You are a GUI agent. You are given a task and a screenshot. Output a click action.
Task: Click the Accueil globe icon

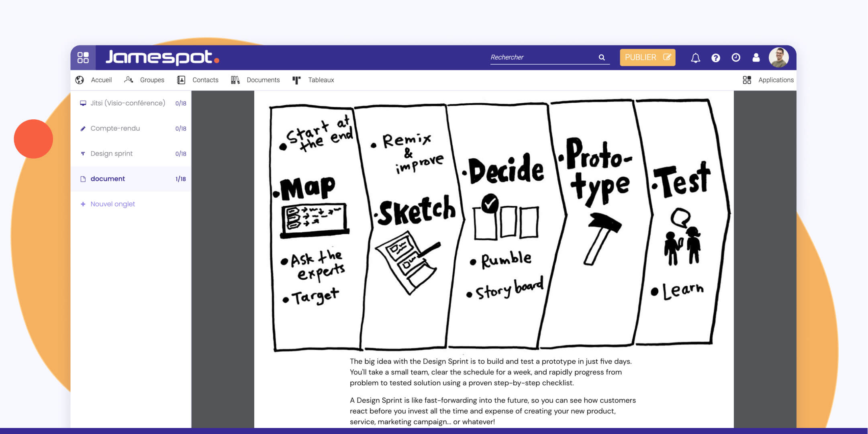[80, 80]
